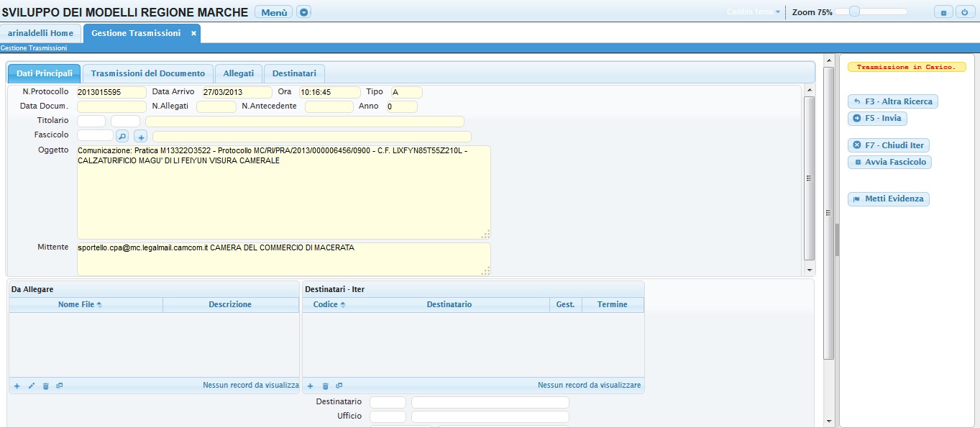Sort the grid by Nome File column
Image resolution: width=980 pixels, height=428 pixels.
80,304
